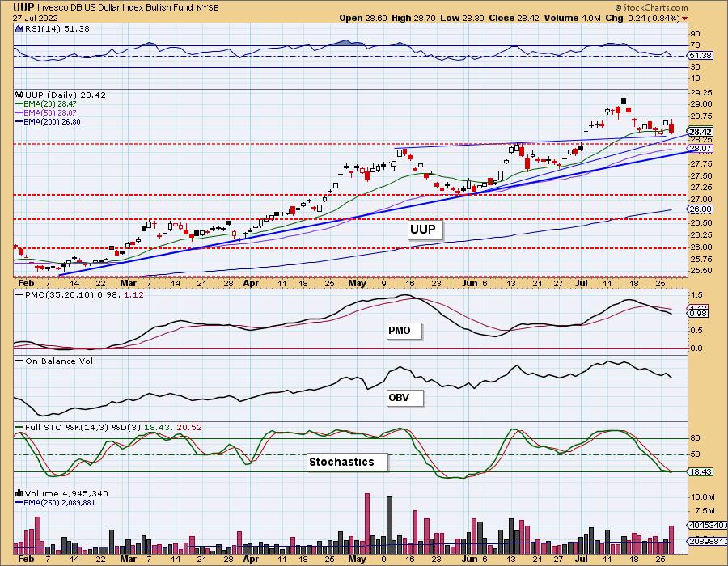Image resolution: width=728 pixels, height=566 pixels.
Task: Click the Invesco DB US Dollar Index Bullish Fund title
Action: click(x=113, y=8)
